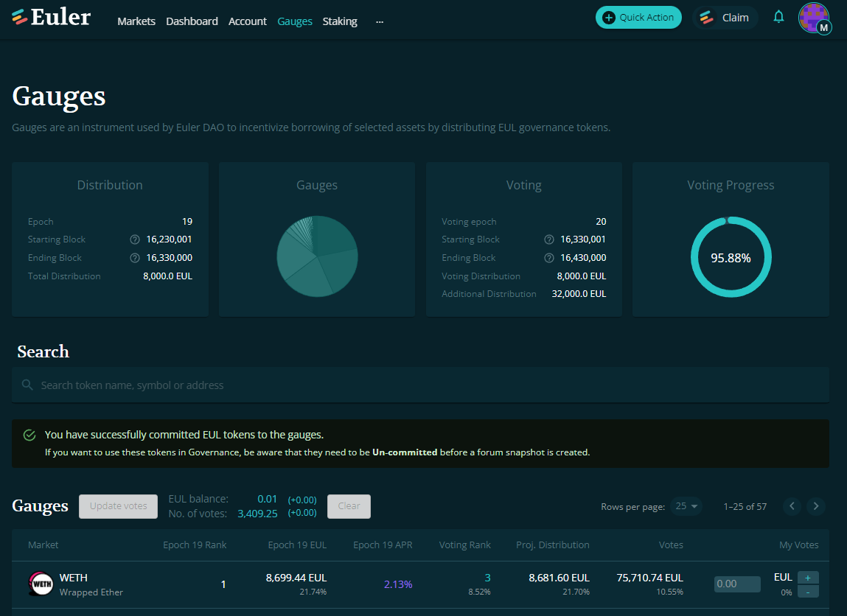
Task: Click the 8,699.44 EUL epoch value
Action: pyautogui.click(x=296, y=578)
